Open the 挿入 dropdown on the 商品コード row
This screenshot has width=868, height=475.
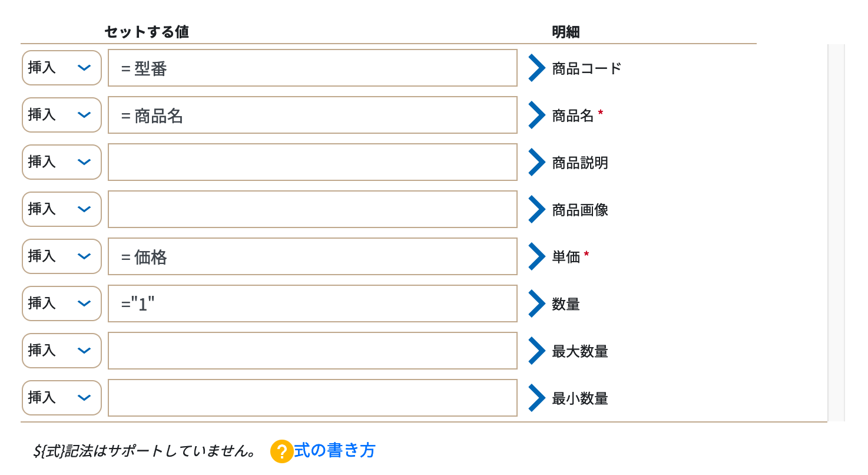point(61,68)
